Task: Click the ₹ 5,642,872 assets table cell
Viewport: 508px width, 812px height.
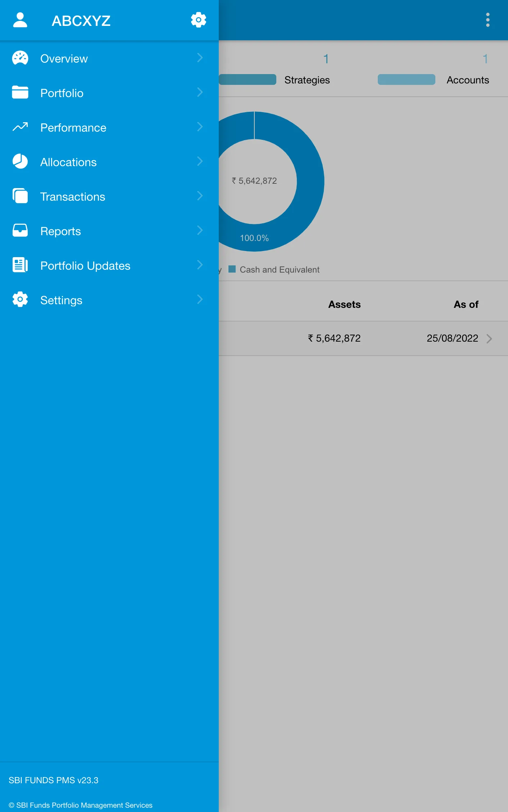Action: click(x=334, y=338)
